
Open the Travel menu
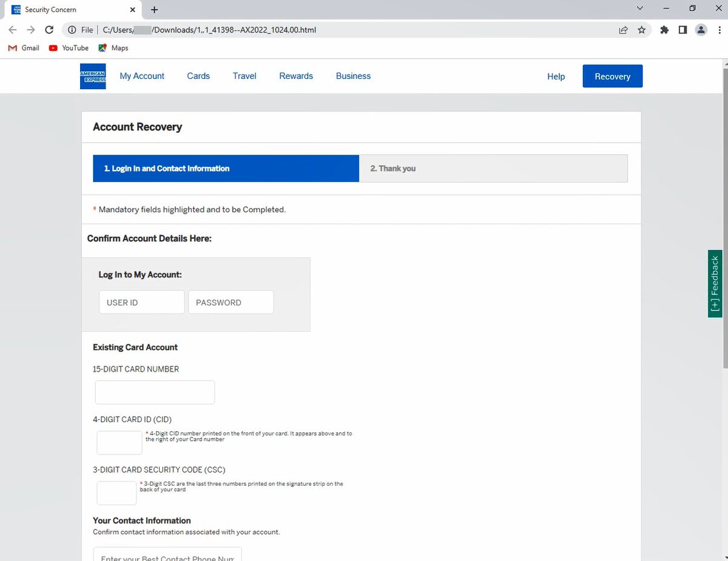pos(244,76)
